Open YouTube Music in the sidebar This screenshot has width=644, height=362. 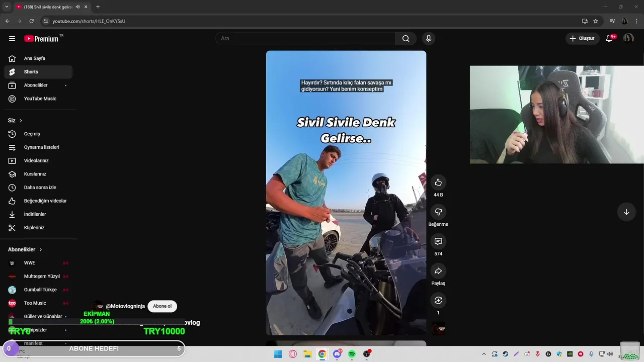(38, 99)
